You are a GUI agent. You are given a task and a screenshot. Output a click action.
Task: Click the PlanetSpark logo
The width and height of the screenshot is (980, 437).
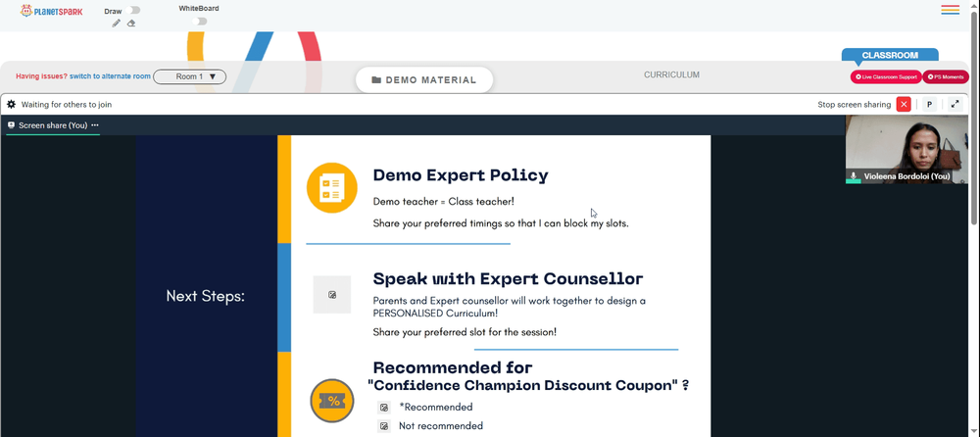51,11
